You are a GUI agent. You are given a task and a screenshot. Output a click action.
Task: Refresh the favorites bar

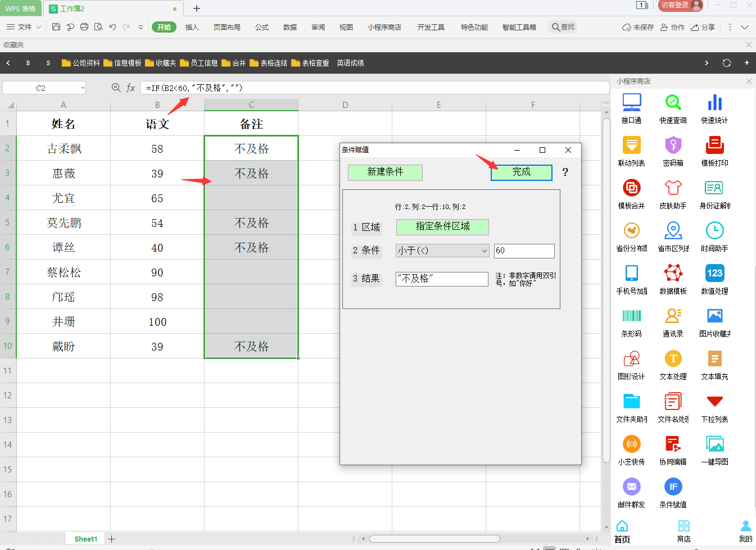[727, 63]
